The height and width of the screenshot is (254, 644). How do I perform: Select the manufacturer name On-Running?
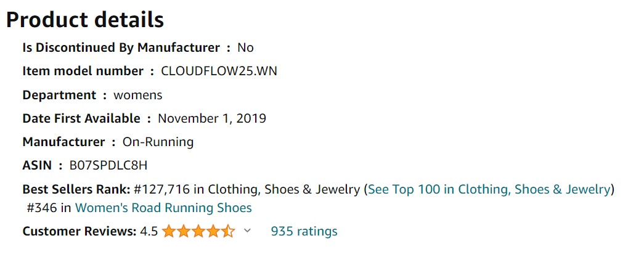pyautogui.click(x=158, y=142)
